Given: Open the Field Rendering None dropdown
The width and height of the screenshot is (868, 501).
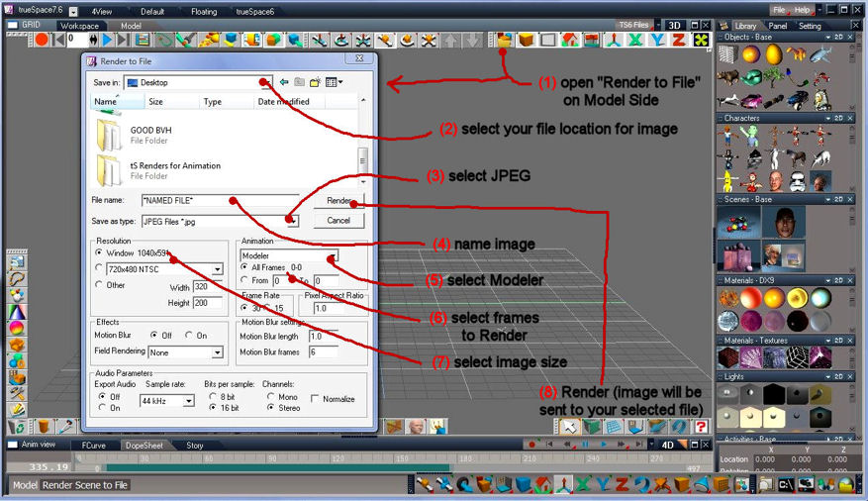Looking at the screenshot, I should tap(218, 352).
